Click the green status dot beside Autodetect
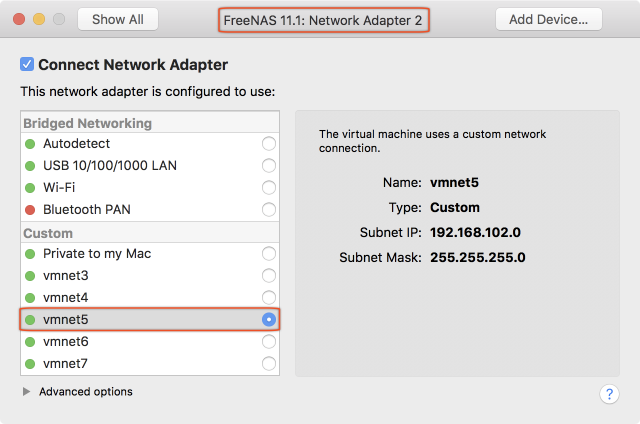The width and height of the screenshot is (640, 424). (30, 143)
